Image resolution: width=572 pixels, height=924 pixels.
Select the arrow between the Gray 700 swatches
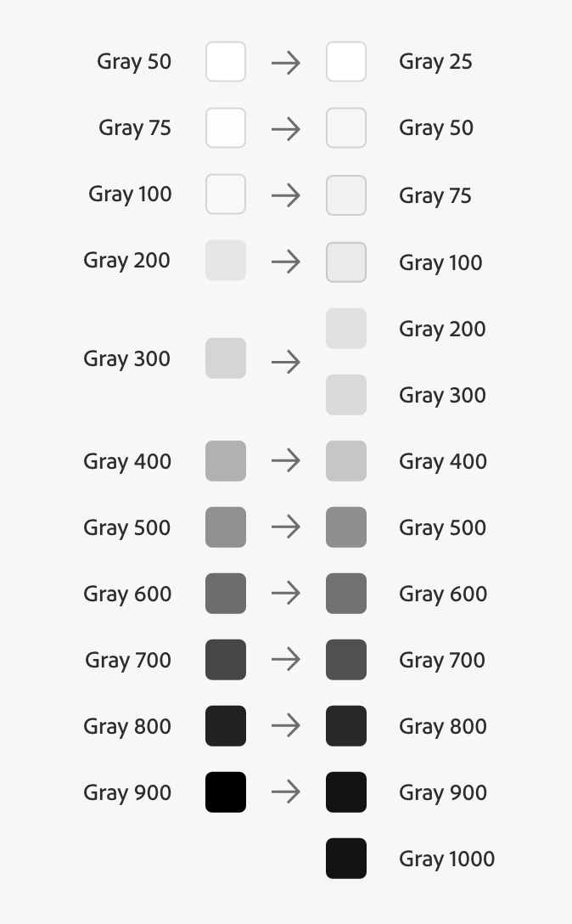coord(286,660)
